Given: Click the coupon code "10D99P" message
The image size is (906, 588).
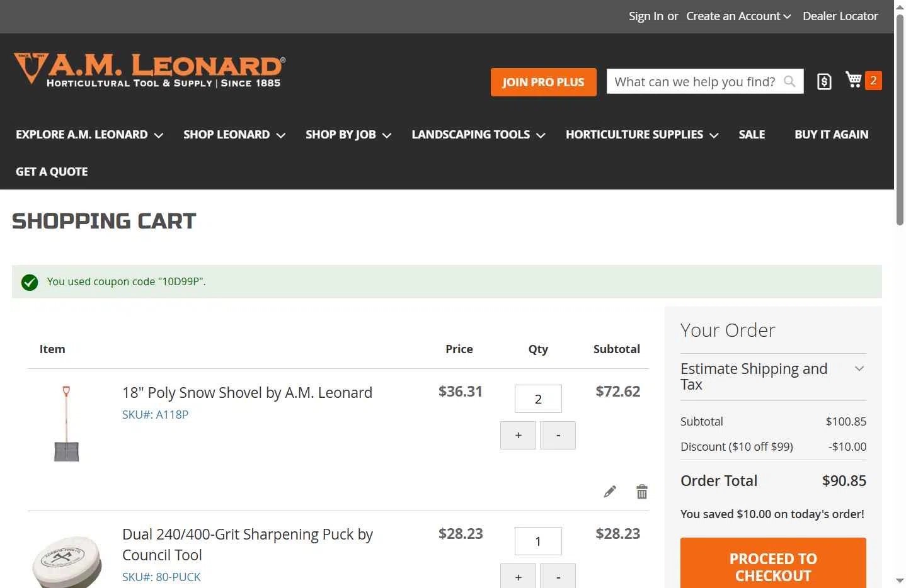Looking at the screenshot, I should (126, 281).
